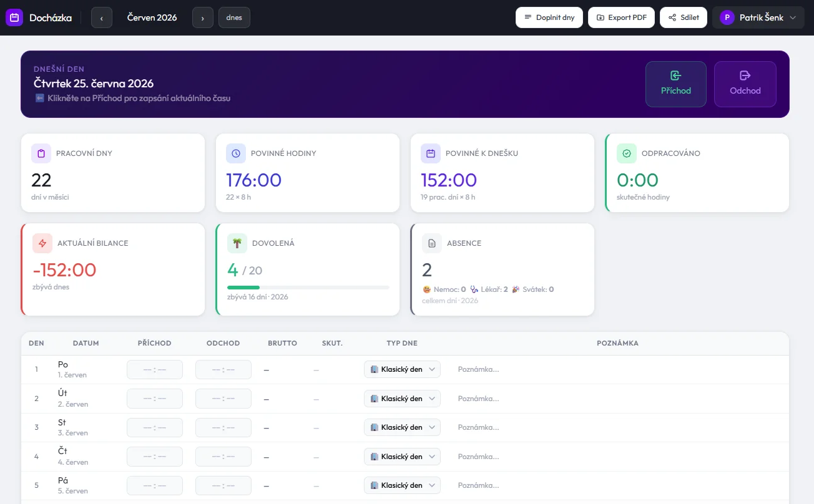The image size is (814, 504).
Task: Click the lightning icon on Aktuální bilance card
Action: point(42,243)
